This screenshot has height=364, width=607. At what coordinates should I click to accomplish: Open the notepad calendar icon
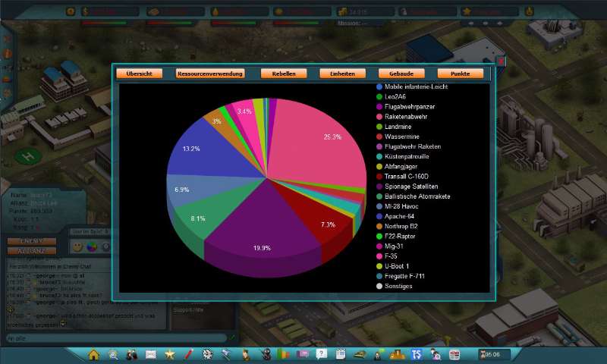(x=340, y=354)
